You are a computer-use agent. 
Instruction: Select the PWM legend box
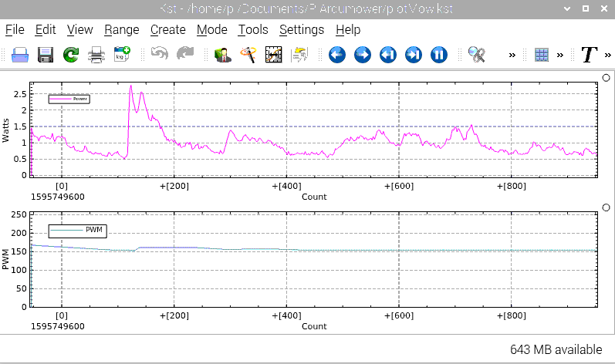pos(78,231)
